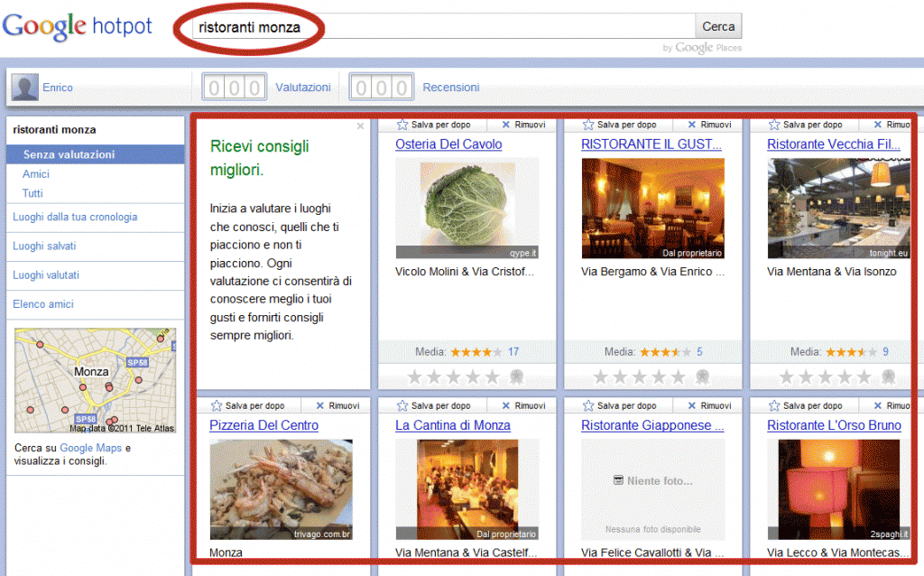Click Enrico's profile avatar
The width and height of the screenshot is (924, 576).
tap(24, 88)
